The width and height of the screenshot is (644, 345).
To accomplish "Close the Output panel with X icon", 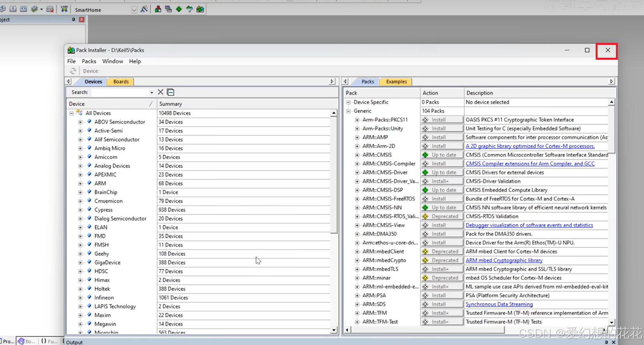I will click(614, 342).
